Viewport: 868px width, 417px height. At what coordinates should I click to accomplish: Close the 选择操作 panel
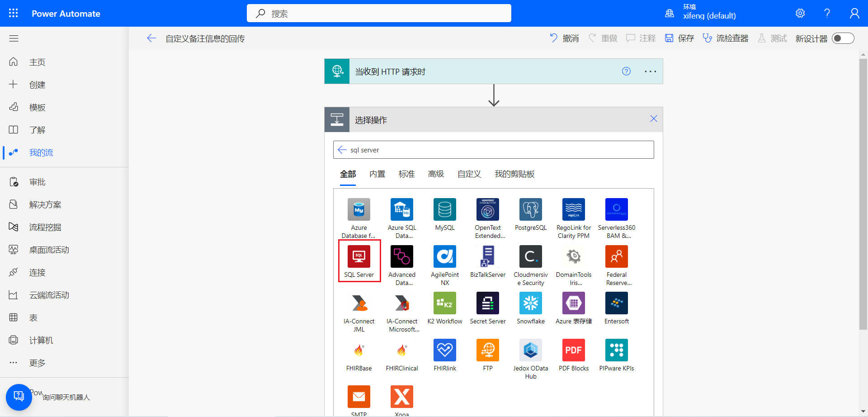(x=654, y=118)
